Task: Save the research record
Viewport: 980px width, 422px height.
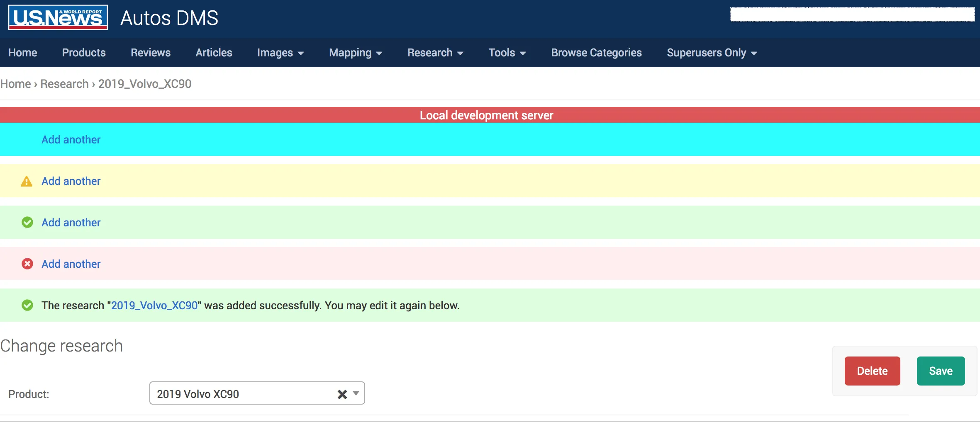Action: tap(941, 371)
